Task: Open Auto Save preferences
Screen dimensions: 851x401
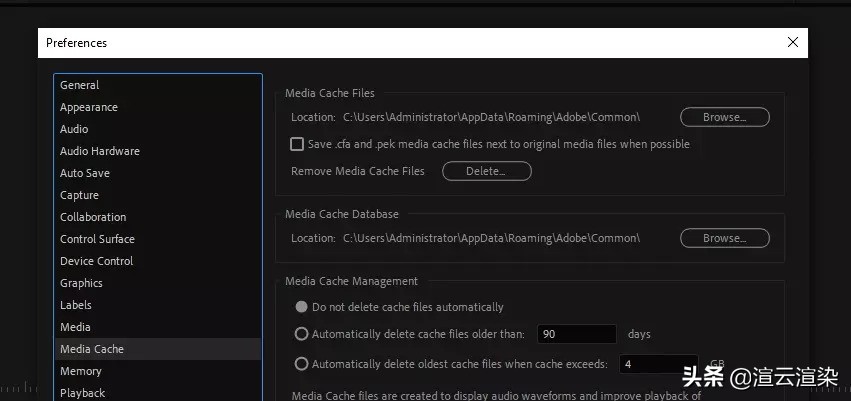Action: coord(85,173)
